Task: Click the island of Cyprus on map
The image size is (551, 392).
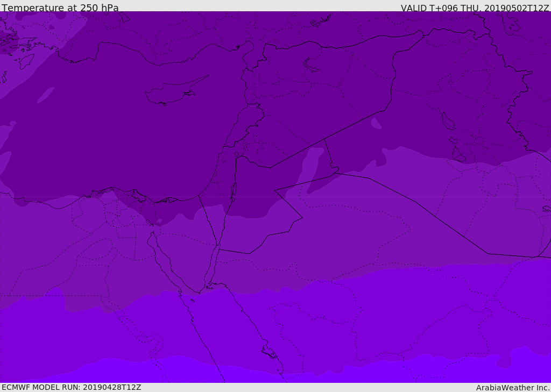Action: click(176, 91)
